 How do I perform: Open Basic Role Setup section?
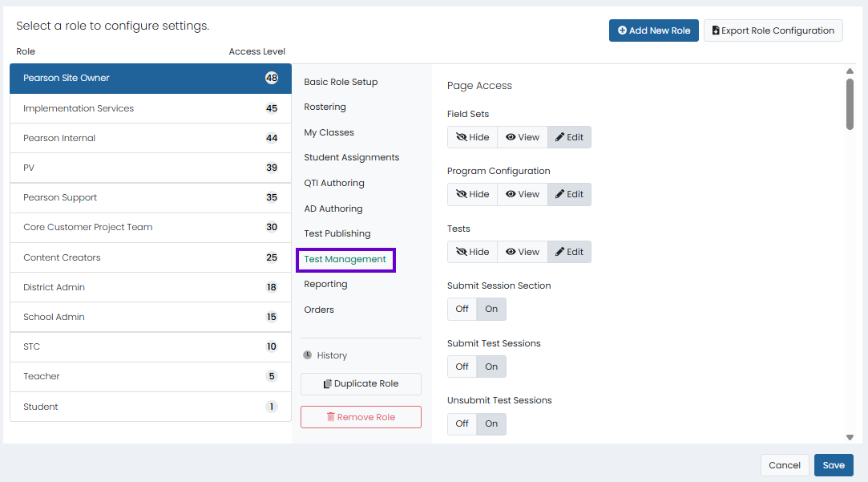(x=341, y=82)
